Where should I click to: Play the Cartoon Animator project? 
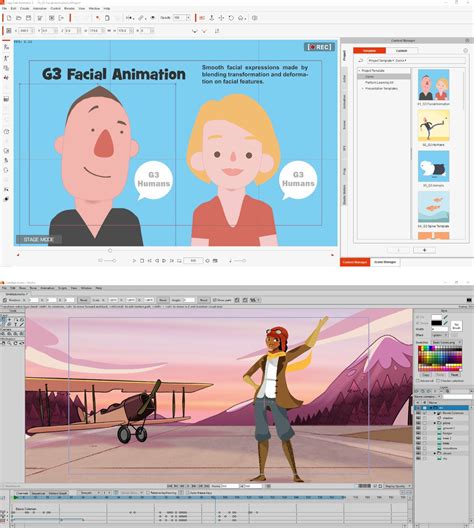coord(134,261)
